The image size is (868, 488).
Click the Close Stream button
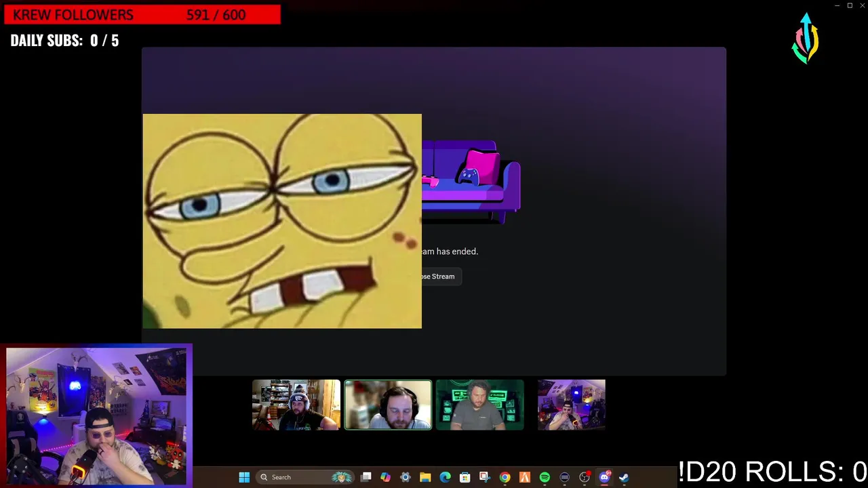pyautogui.click(x=441, y=277)
